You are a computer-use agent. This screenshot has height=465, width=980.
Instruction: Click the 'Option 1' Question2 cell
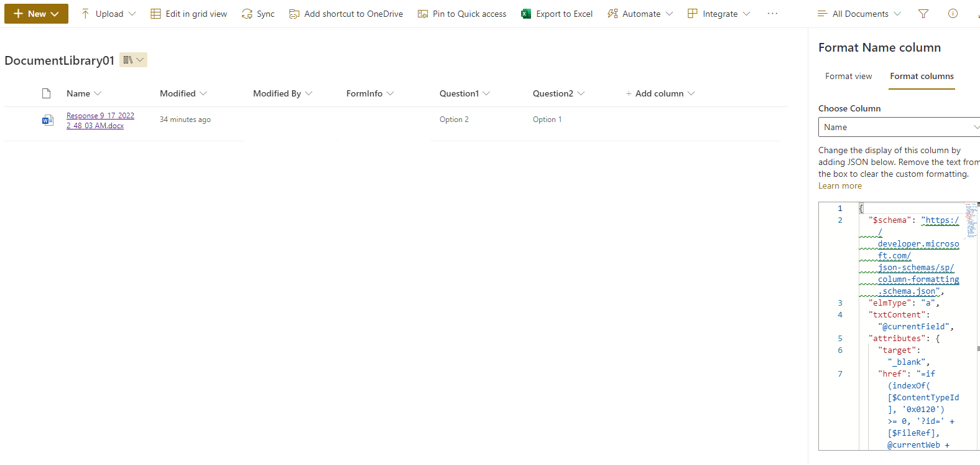pyautogui.click(x=547, y=120)
